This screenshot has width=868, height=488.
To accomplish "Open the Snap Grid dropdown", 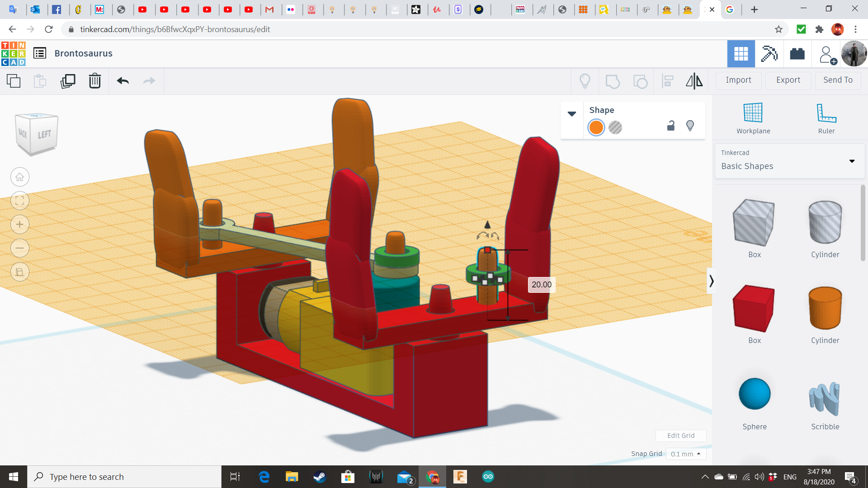I will coord(686,454).
